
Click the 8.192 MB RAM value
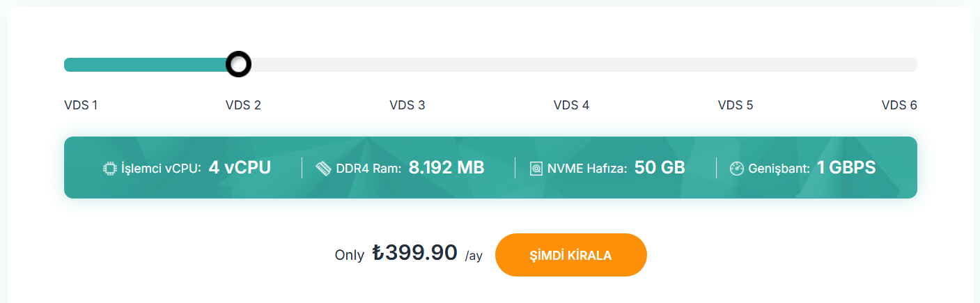(x=446, y=168)
